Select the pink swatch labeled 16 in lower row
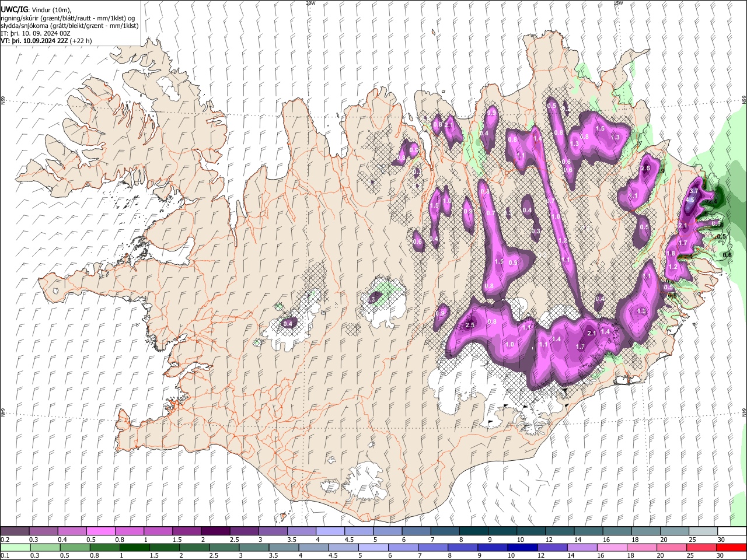Image resolution: width=747 pixels, height=560 pixels. [612, 548]
